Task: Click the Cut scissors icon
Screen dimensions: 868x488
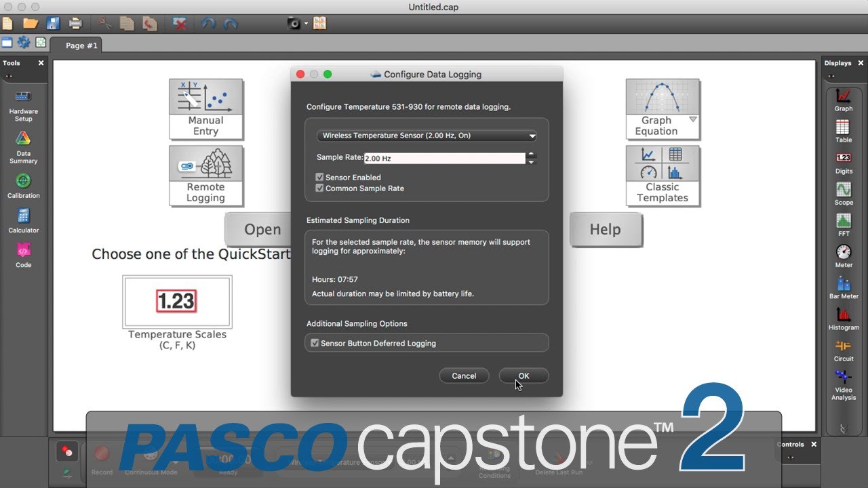Action: pyautogui.click(x=104, y=23)
